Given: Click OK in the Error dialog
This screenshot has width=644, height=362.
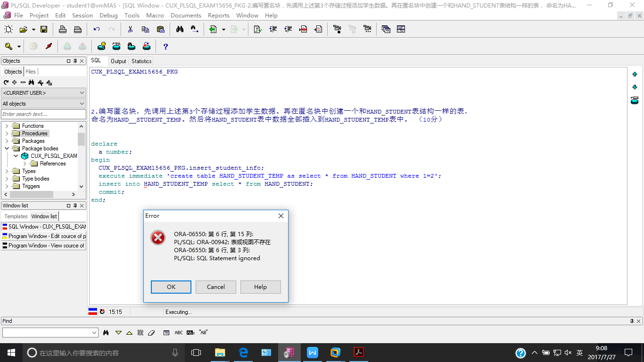Looking at the screenshot, I should pyautogui.click(x=171, y=287).
